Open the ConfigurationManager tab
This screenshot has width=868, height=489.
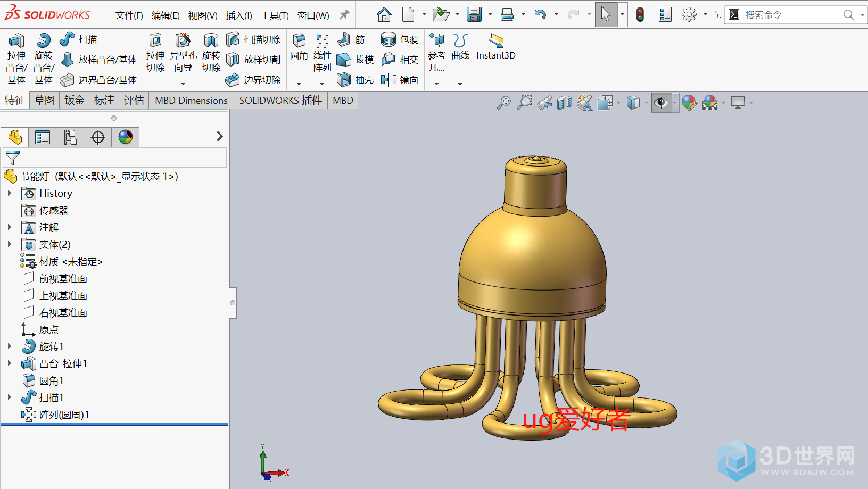[x=70, y=137]
